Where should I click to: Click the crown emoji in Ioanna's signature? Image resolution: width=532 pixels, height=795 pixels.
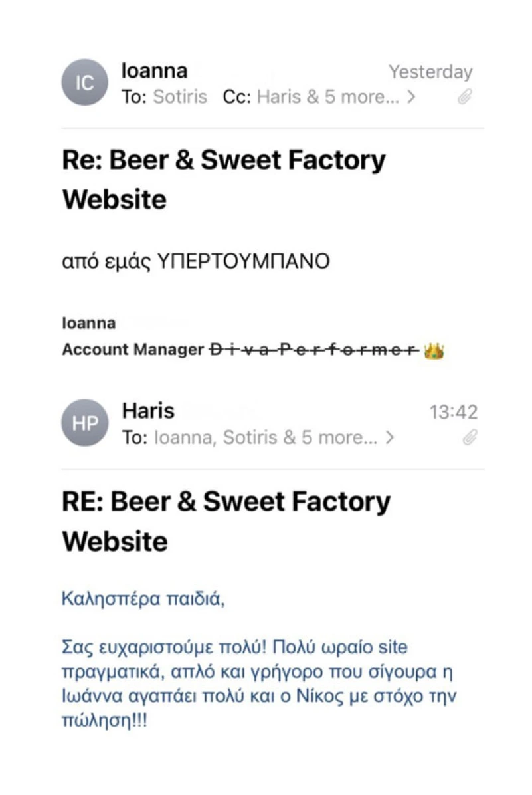click(434, 350)
